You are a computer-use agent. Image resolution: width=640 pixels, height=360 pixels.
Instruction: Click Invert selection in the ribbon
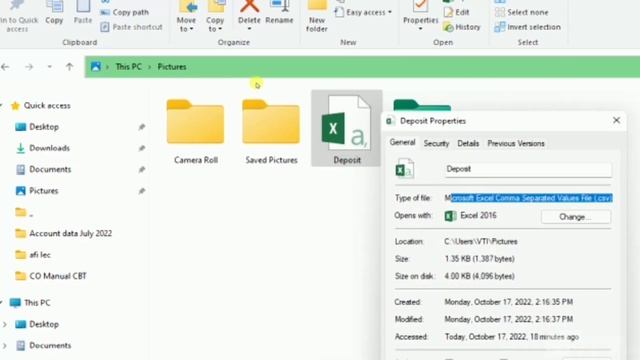(x=528, y=27)
